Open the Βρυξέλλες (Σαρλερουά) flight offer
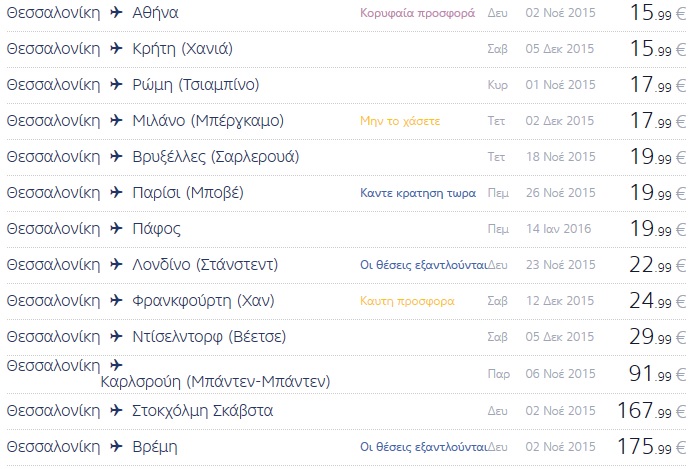 (216, 157)
